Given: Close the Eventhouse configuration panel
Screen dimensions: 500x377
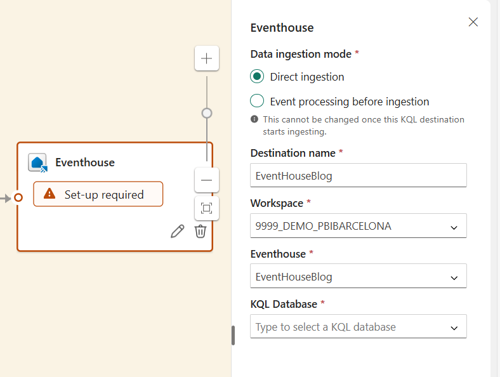Looking at the screenshot, I should [x=473, y=22].
